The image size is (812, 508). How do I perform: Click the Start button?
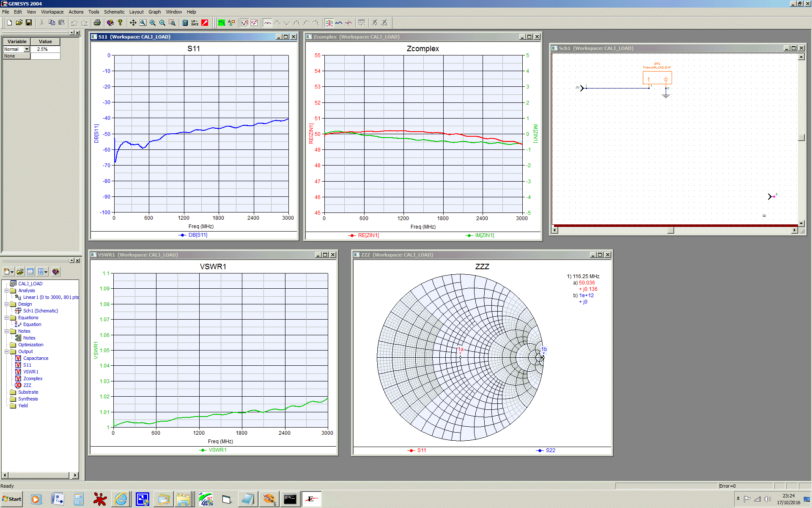coord(11,499)
